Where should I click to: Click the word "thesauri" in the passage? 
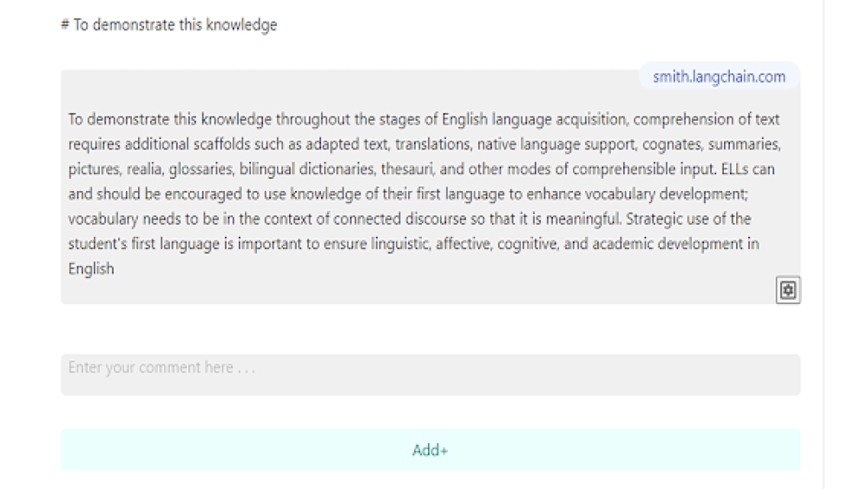pos(409,169)
